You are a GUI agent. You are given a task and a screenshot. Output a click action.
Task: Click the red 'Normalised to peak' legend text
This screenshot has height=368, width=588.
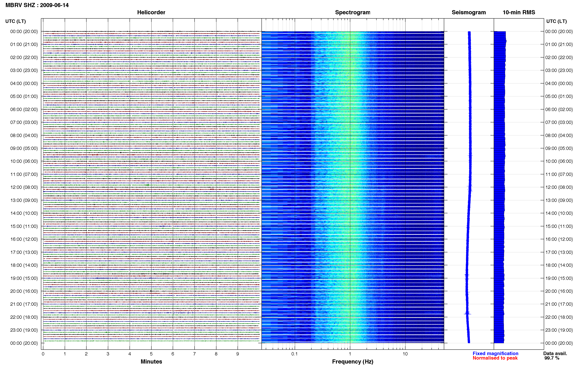tap(495, 358)
